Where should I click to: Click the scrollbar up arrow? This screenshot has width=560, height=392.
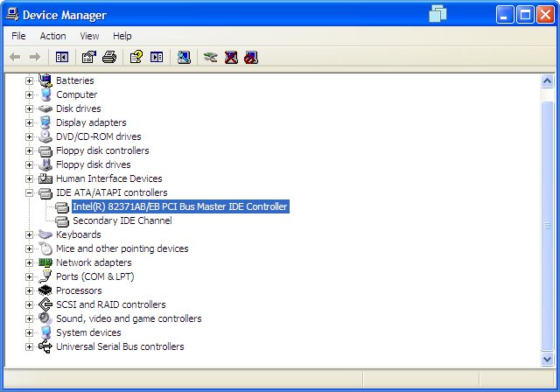pos(547,81)
